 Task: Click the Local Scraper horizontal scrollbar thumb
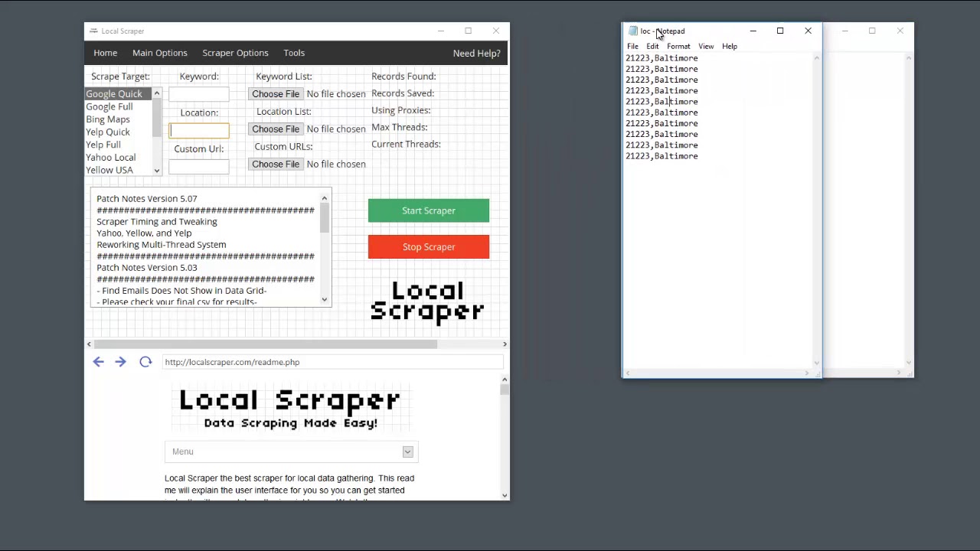(x=266, y=344)
